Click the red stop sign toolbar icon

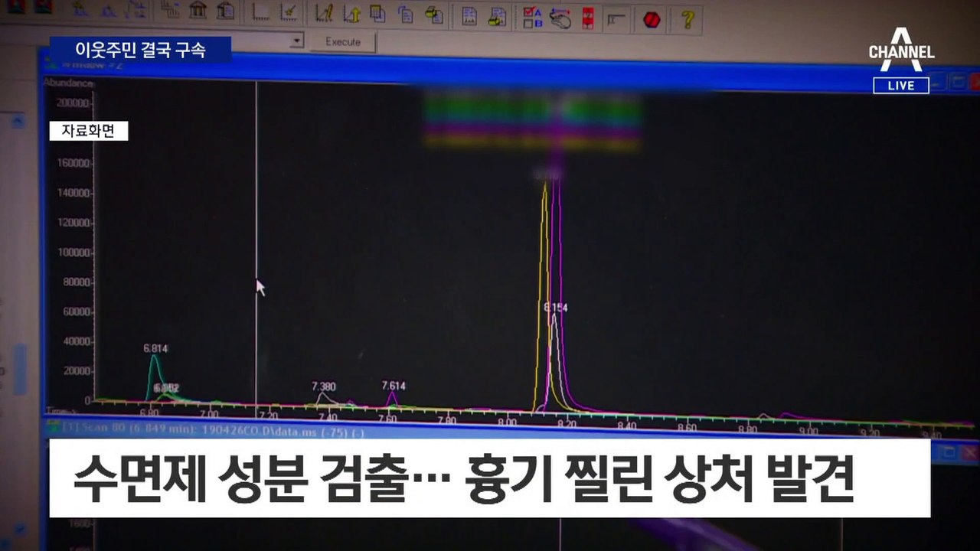coord(652,19)
